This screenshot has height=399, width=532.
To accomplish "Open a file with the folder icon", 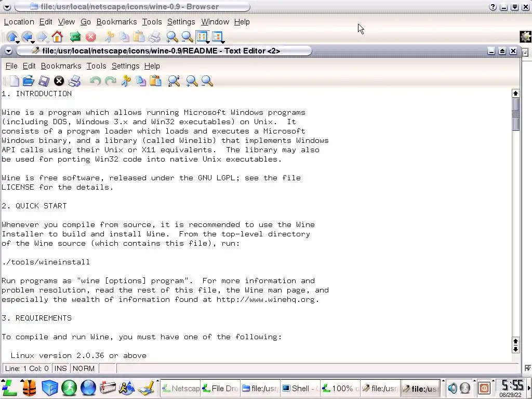I will 29,81.
